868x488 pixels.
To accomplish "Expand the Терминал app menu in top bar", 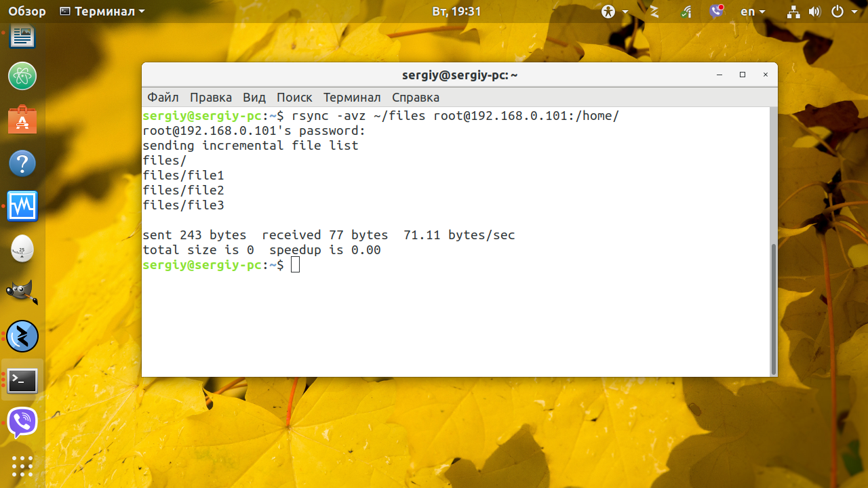I will coord(102,12).
